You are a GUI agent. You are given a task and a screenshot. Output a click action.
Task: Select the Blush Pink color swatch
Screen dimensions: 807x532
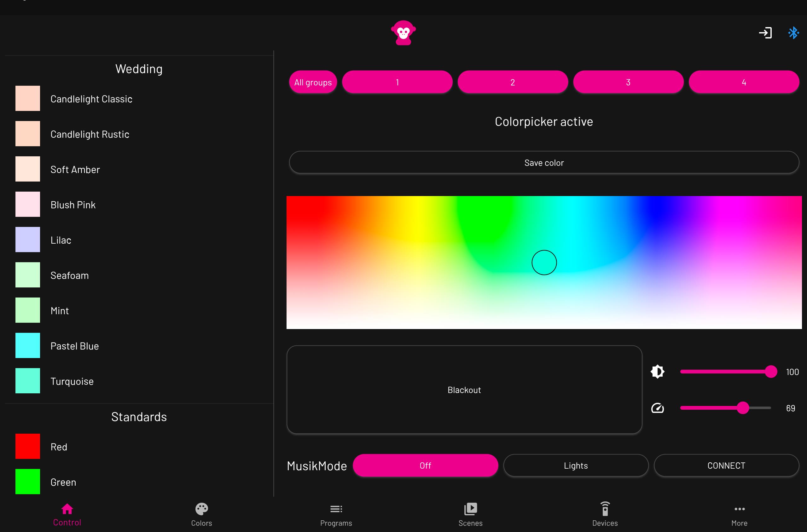point(27,205)
